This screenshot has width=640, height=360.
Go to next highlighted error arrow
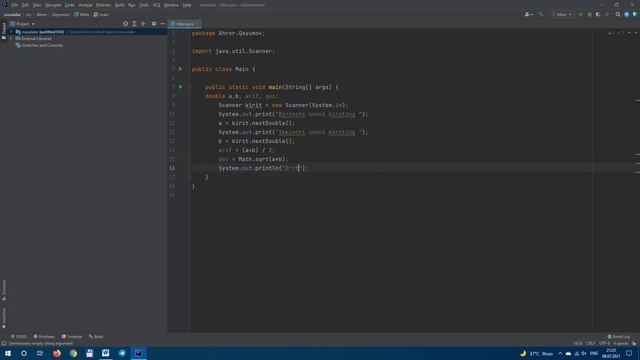click(x=636, y=33)
